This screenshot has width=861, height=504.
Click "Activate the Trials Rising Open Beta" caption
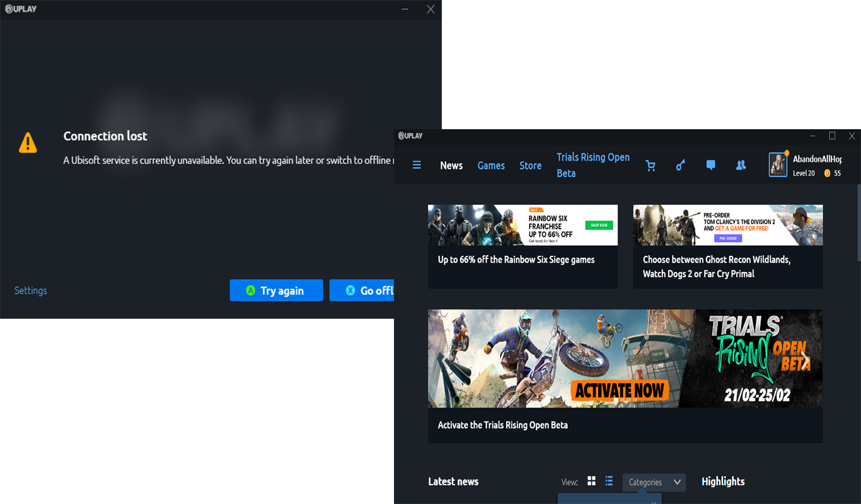coord(503,425)
